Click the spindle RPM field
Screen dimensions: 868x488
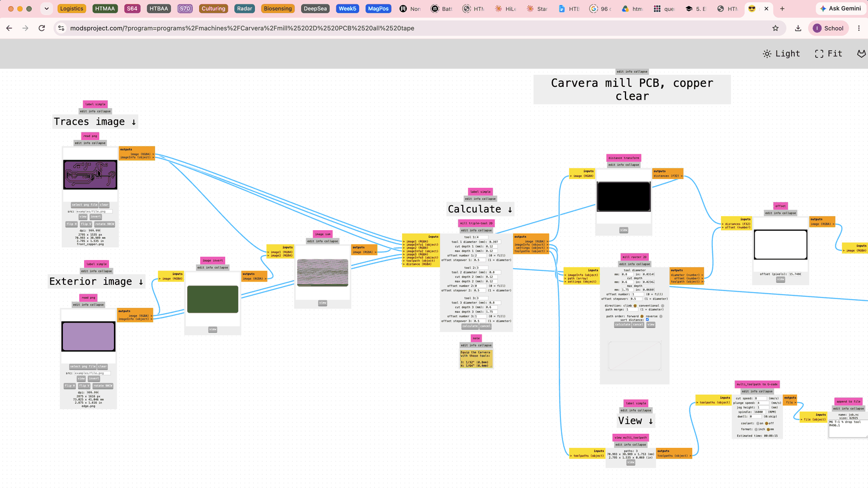759,412
